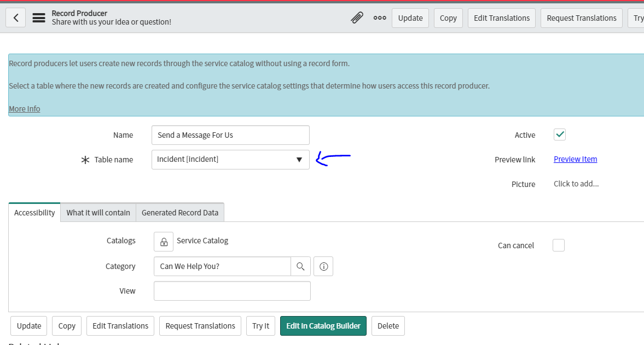Switch to the What it will contain tab
The image size is (644, 345).
98,212
